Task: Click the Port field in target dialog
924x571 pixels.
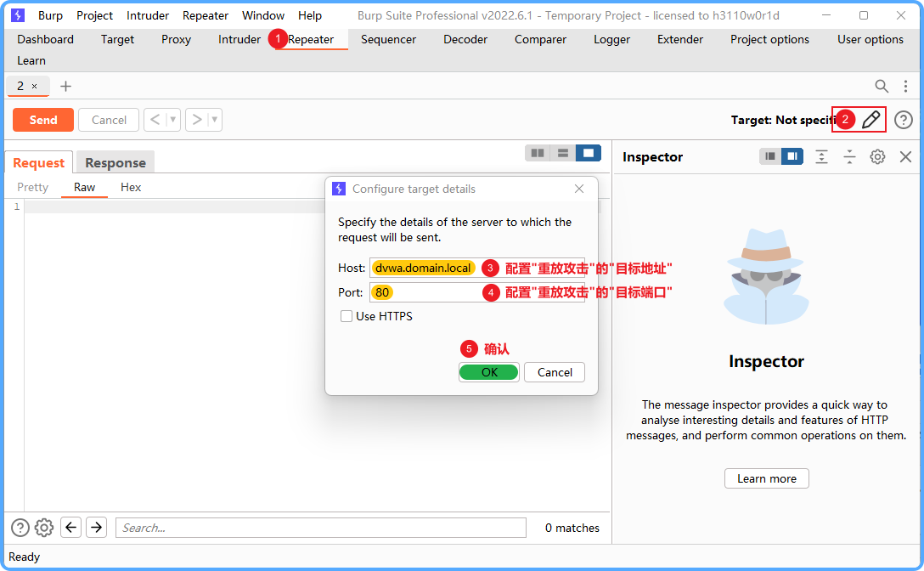Action: pos(477,292)
